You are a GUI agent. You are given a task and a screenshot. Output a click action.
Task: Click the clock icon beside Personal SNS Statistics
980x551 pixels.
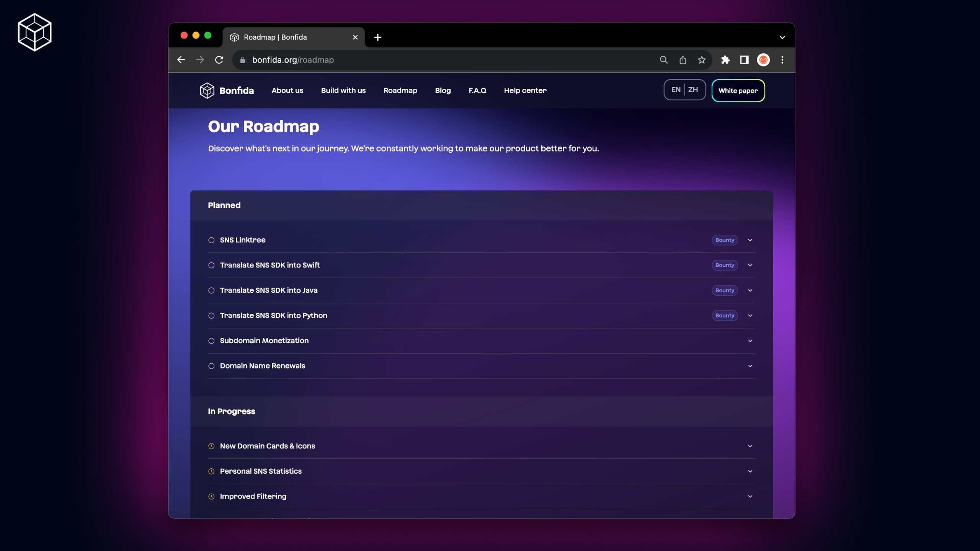211,471
